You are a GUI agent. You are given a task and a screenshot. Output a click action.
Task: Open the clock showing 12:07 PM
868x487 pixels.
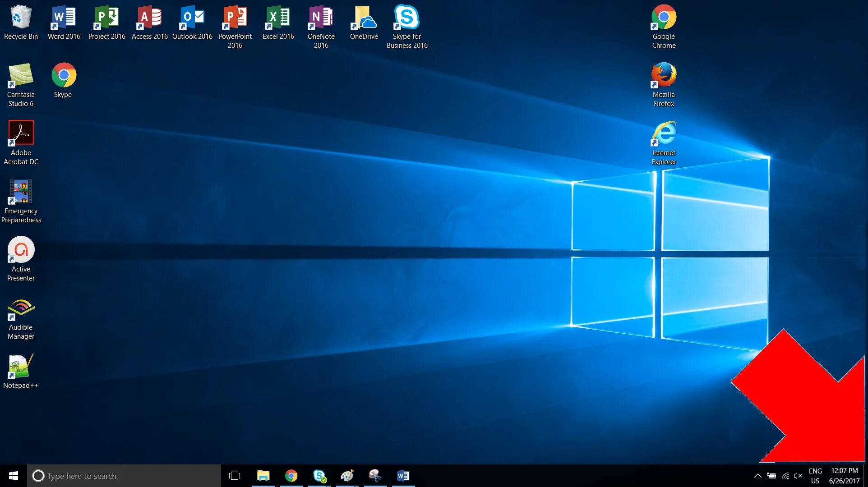tap(845, 476)
